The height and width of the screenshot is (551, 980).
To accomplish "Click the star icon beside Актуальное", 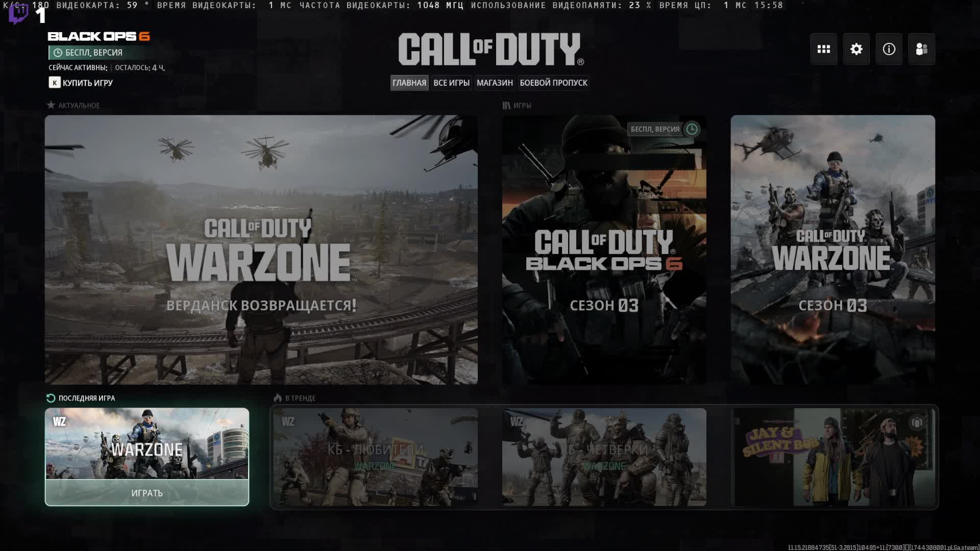I will tap(51, 105).
